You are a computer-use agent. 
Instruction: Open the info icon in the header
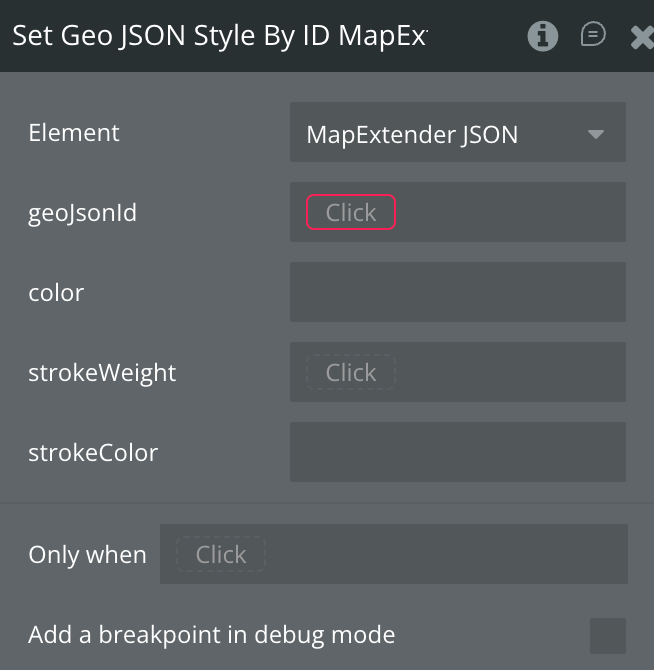click(543, 36)
